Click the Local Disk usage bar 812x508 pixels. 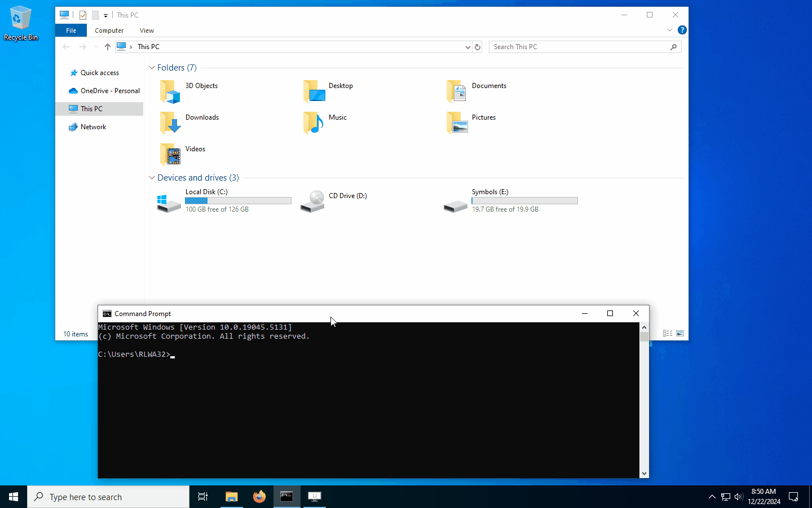click(x=238, y=200)
